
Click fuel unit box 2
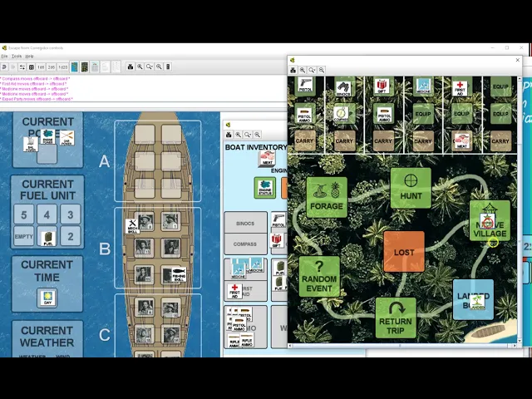(70, 236)
